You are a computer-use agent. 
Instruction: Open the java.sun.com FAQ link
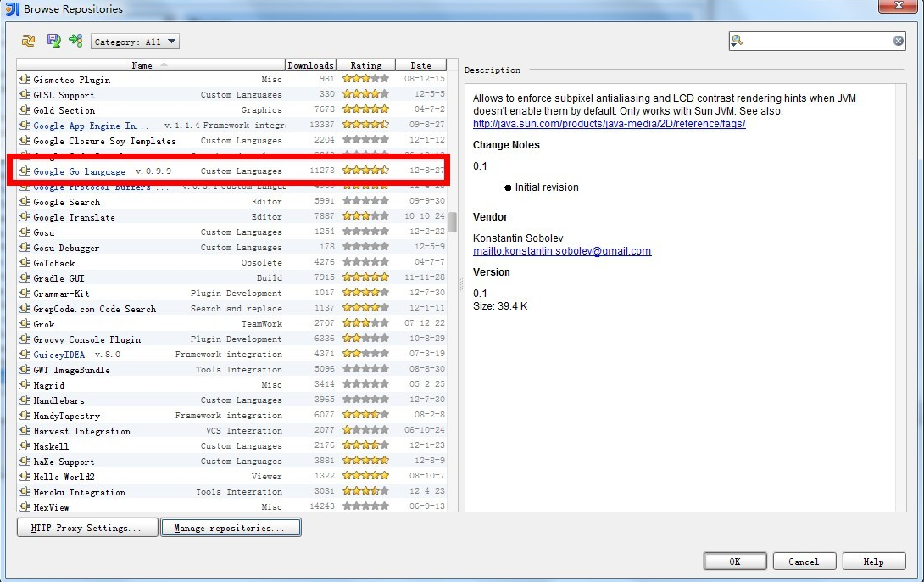point(609,124)
